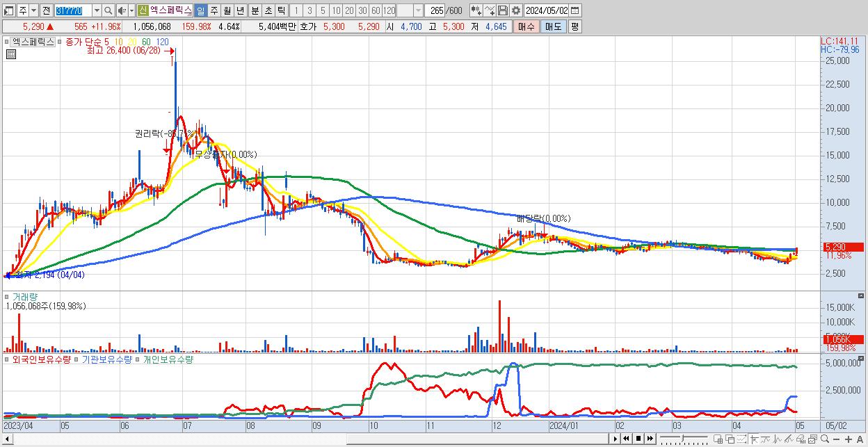Click the dotted chart overlay icon
Image resolution: width=868 pixels, height=447 pixels.
click(x=741, y=439)
